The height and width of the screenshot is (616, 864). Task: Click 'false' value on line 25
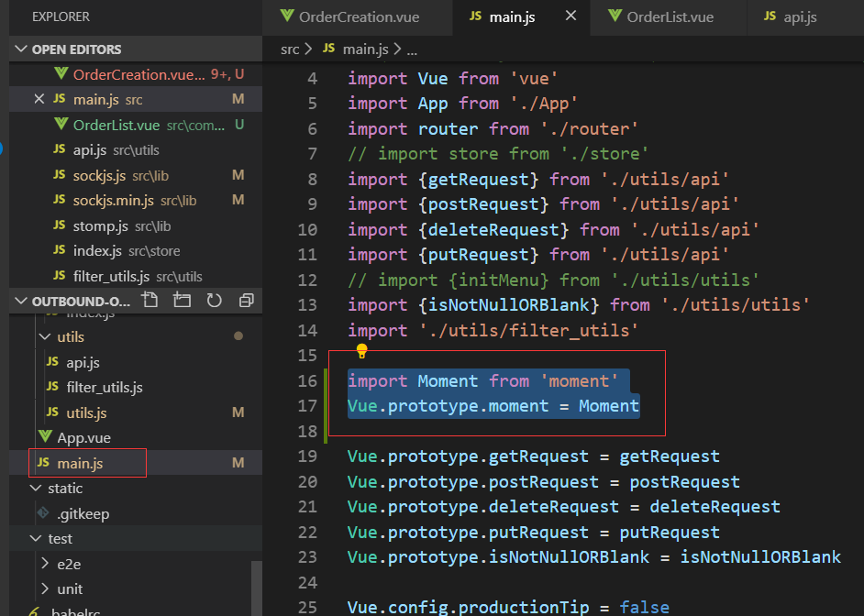(x=644, y=607)
